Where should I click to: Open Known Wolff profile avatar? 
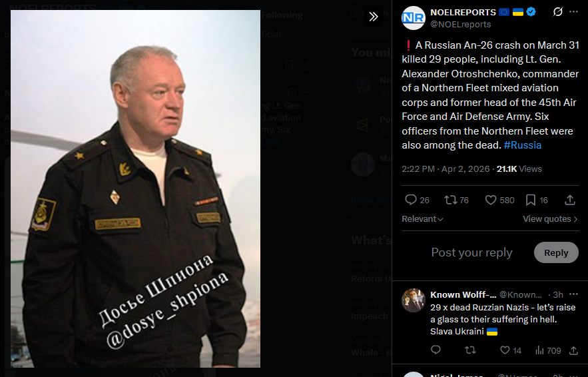(x=414, y=300)
